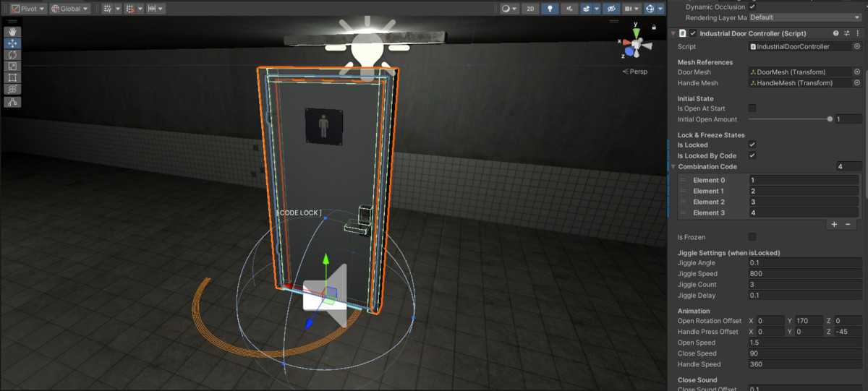The image size is (868, 391).
Task: Select the custom editor tools icon
Action: pos(13,103)
